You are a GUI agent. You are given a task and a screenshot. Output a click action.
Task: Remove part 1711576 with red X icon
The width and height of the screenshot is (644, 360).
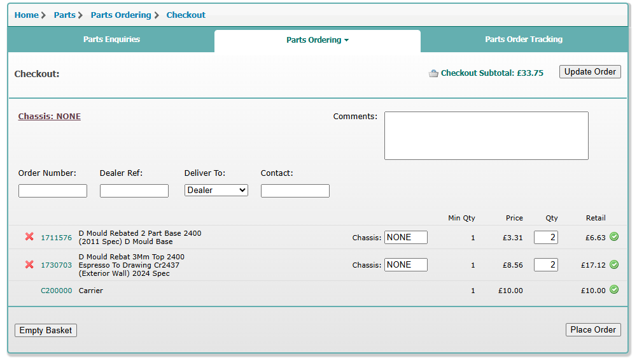[29, 237]
